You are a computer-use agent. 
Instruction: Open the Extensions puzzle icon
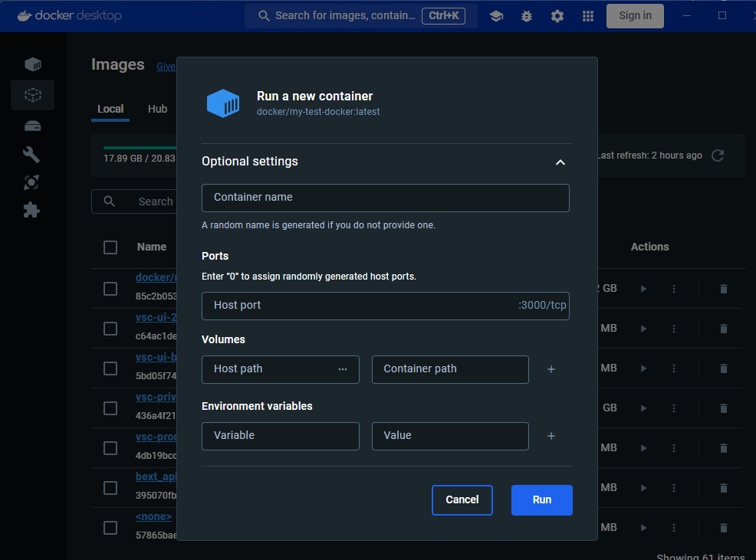[x=32, y=210]
